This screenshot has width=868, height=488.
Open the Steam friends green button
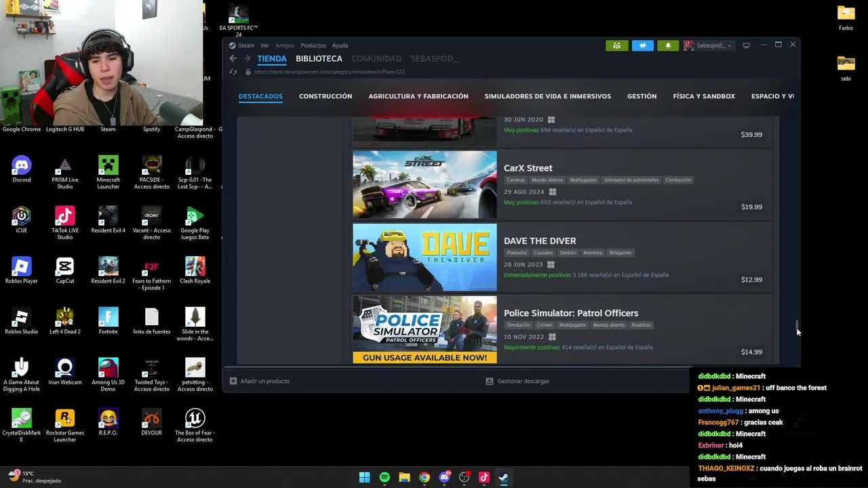tap(616, 45)
